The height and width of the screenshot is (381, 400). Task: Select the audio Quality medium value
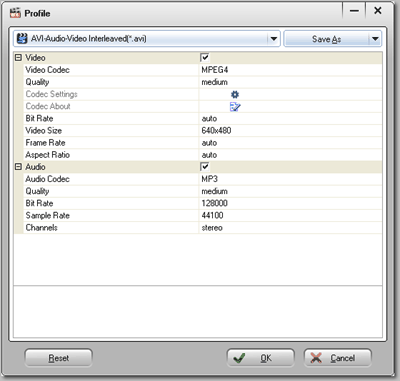pos(215,191)
